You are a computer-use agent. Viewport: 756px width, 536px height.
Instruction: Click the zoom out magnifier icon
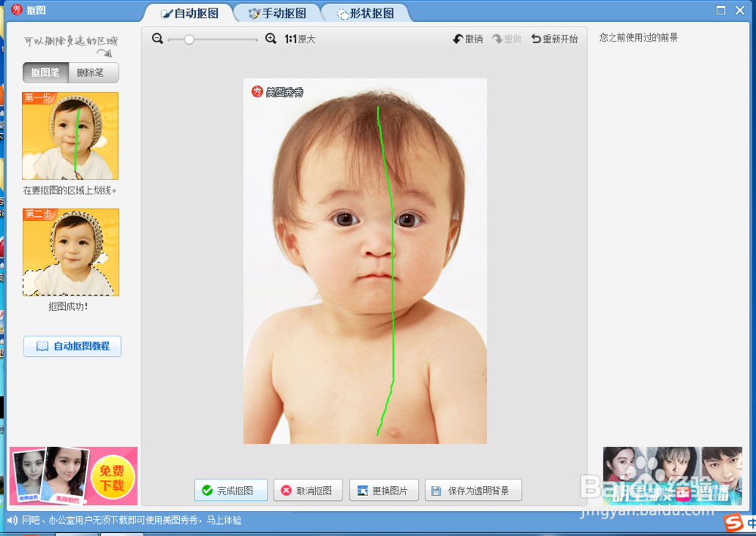pyautogui.click(x=158, y=38)
